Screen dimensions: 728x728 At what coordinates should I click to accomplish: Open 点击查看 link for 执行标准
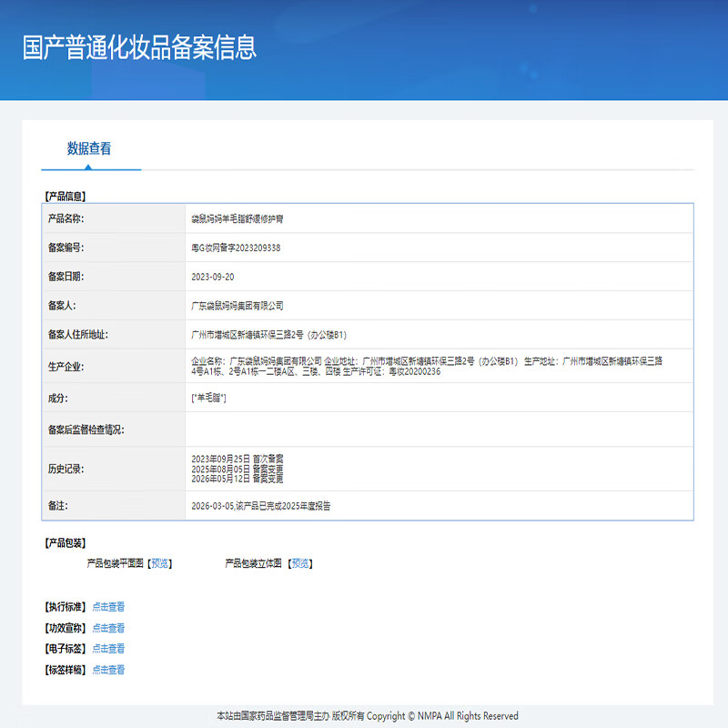[x=108, y=607]
